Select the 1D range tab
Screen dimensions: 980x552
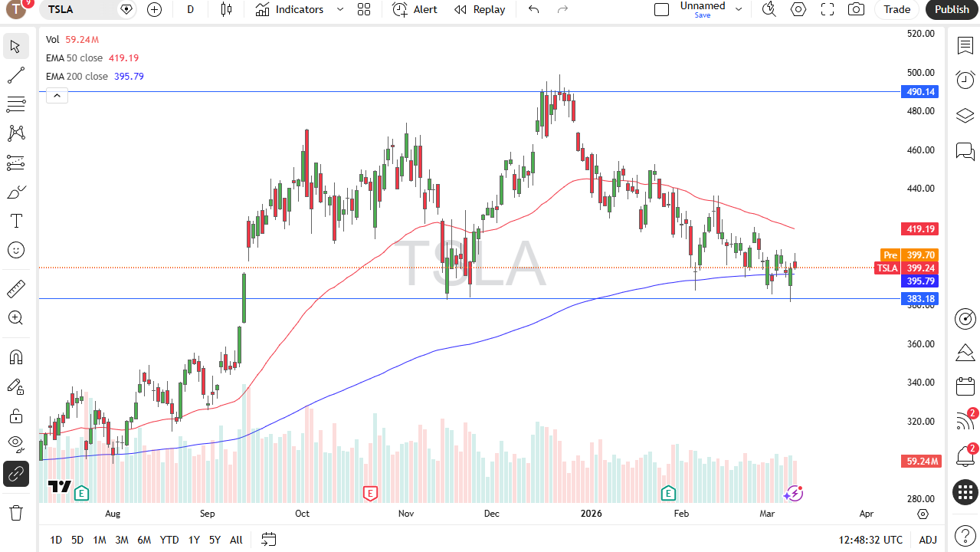56,540
